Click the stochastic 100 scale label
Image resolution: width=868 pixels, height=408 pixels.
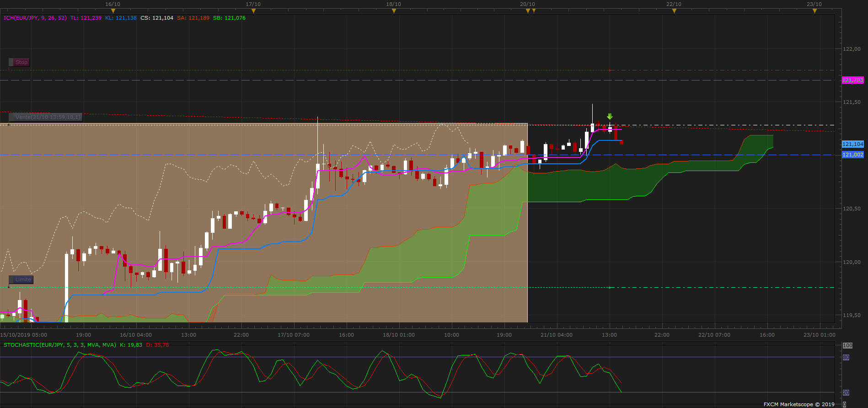(x=847, y=345)
